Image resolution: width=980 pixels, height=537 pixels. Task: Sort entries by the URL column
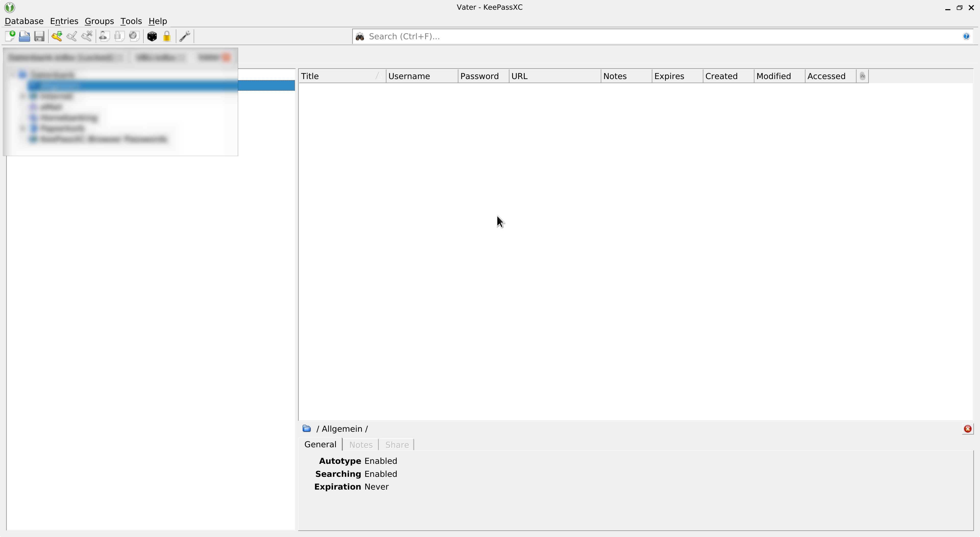555,76
